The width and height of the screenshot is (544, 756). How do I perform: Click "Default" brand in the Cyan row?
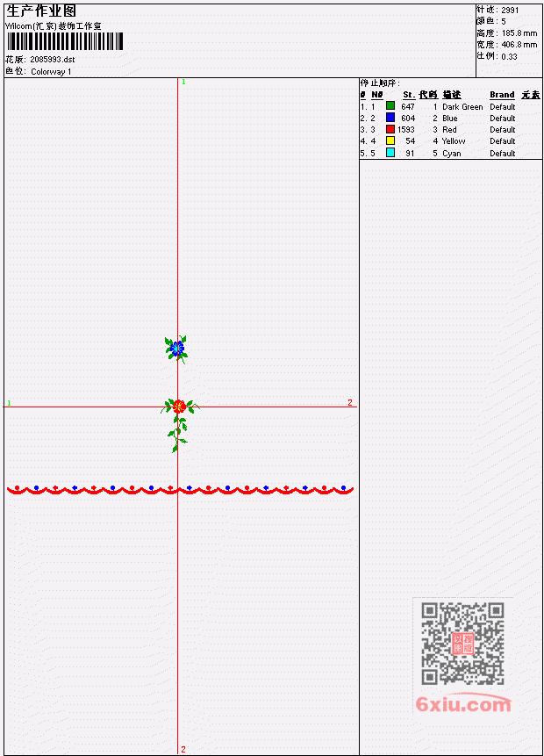click(503, 154)
